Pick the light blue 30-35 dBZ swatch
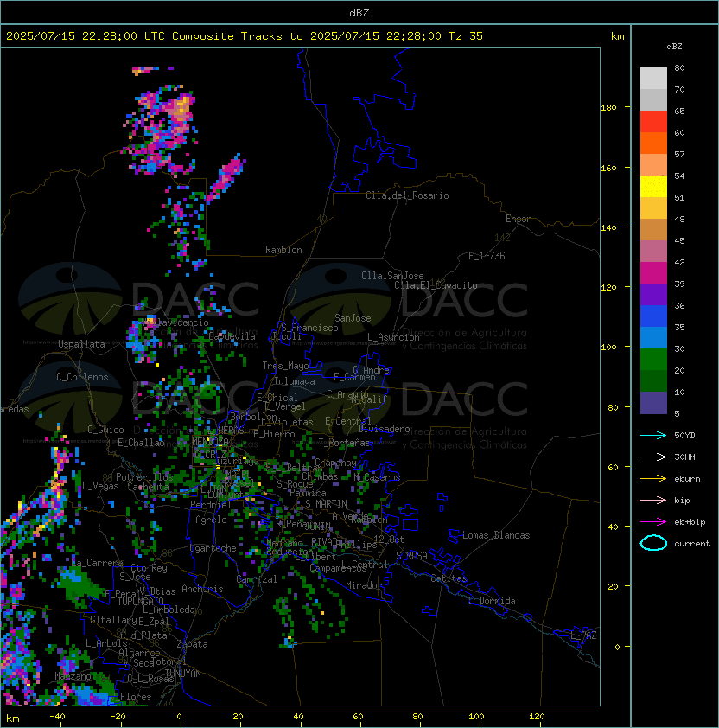This screenshot has height=728, width=719. pos(653,337)
